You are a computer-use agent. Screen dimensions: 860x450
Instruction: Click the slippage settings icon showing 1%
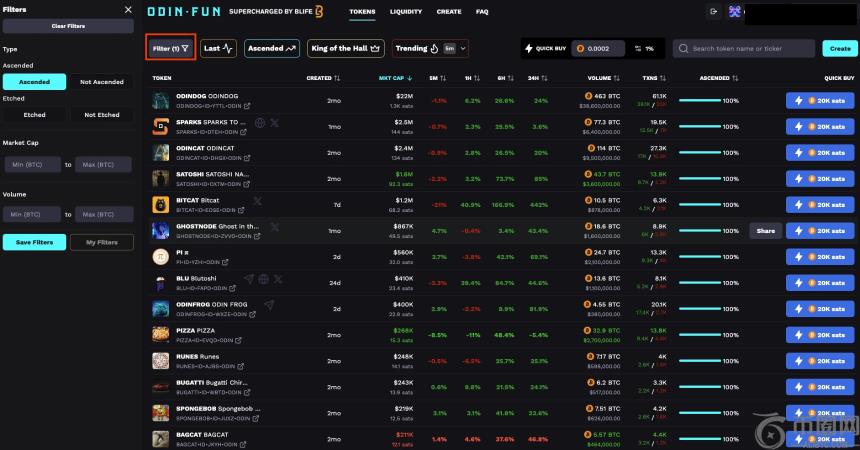click(642, 48)
